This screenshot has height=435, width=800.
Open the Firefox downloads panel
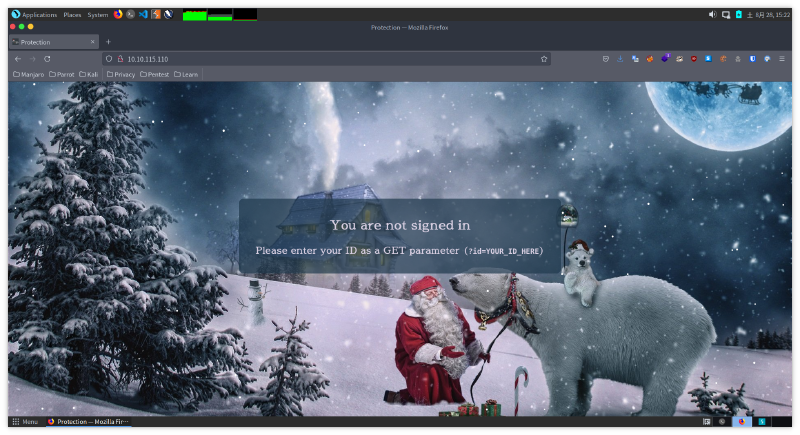click(620, 59)
